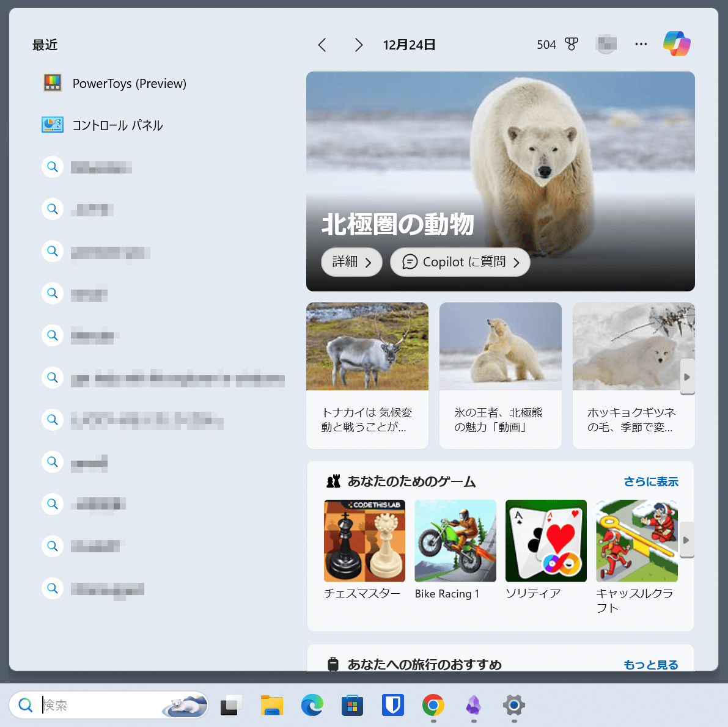The image size is (728, 727).
Task: Launch Google Chrome from the taskbar
Action: coord(433,705)
